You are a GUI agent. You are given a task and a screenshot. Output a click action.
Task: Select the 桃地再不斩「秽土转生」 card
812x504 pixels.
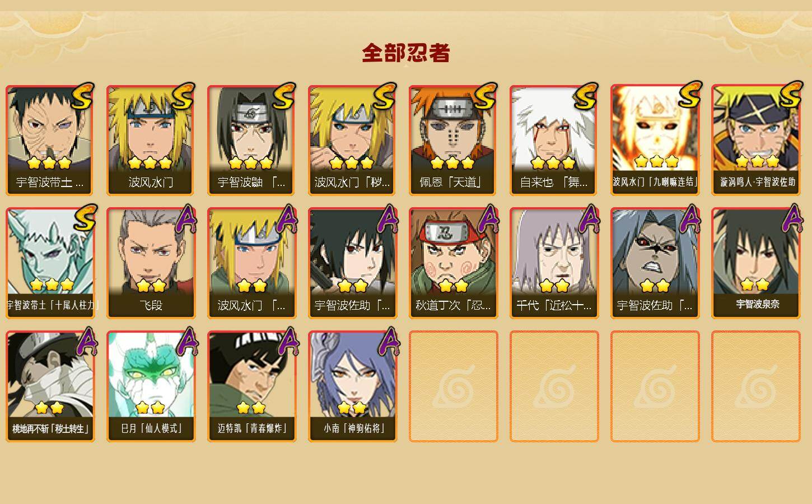coord(50,386)
